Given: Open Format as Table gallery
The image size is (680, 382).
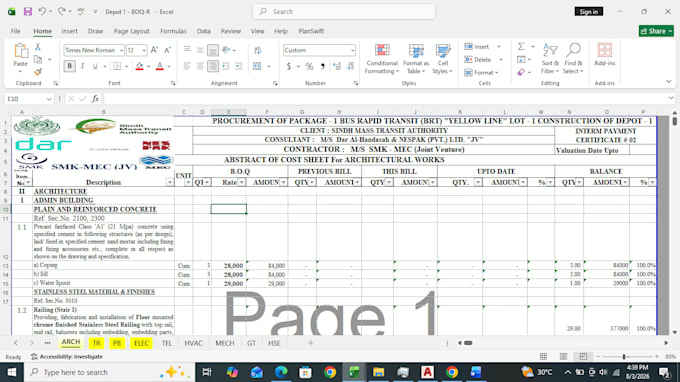Looking at the screenshot, I should [x=416, y=59].
